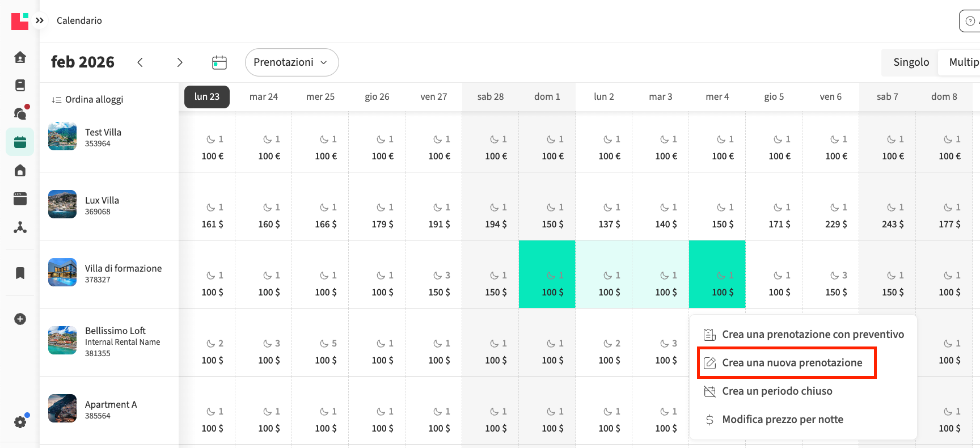Image resolution: width=980 pixels, height=448 pixels.
Task: Select 'Modifica prezzo per notte' option
Action: pos(782,420)
